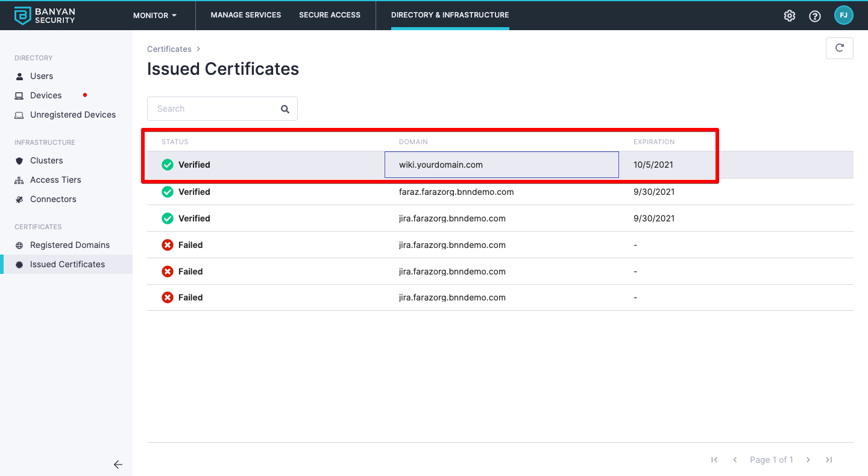868x476 pixels.
Task: Click the search magnifier icon
Action: coord(285,109)
